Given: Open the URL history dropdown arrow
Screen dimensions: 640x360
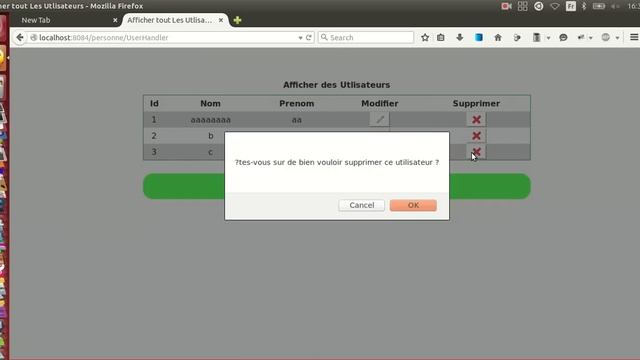Looking at the screenshot, I should pyautogui.click(x=300, y=38).
